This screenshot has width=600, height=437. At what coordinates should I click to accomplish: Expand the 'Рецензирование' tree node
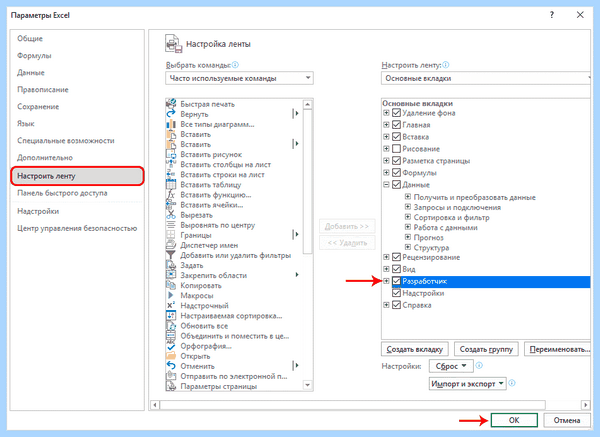[386, 257]
